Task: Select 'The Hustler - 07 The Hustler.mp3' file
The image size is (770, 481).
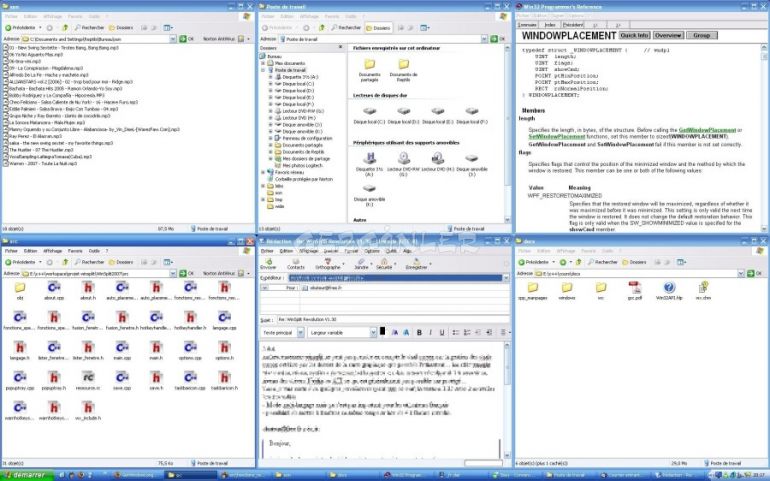Action: coord(39,150)
